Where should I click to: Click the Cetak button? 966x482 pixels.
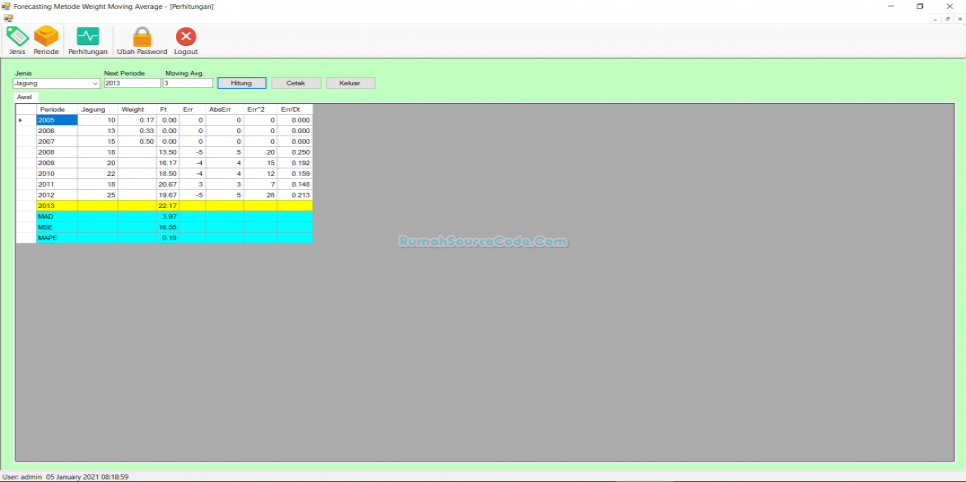click(295, 83)
